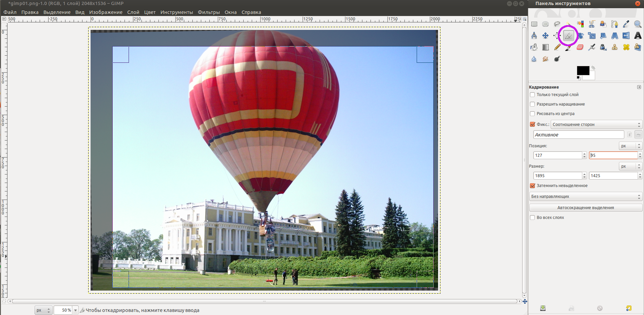
Task: Toggle 'Разрешить наращивание' checkbox
Action: (532, 104)
